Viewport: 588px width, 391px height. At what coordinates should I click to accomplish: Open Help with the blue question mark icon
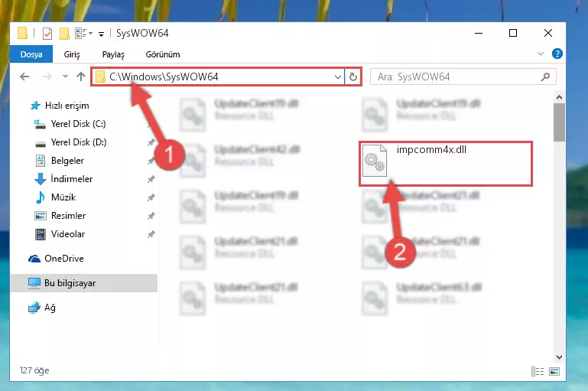[557, 54]
